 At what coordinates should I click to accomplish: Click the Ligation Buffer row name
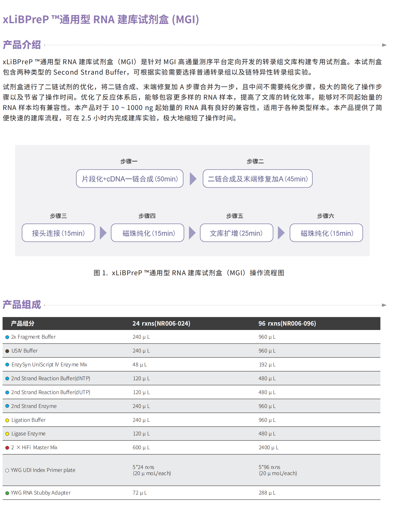(x=29, y=420)
